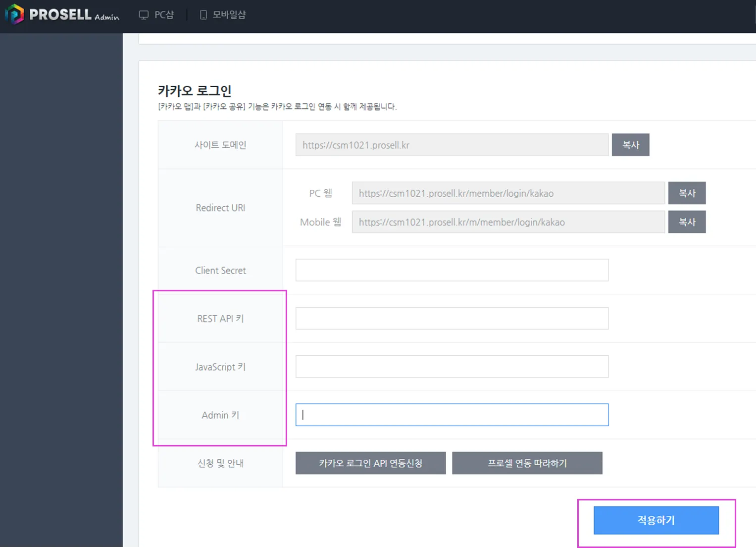Image resolution: width=756 pixels, height=548 pixels.
Task: Select the Mobile 웹 redirect URI field
Action: click(508, 221)
